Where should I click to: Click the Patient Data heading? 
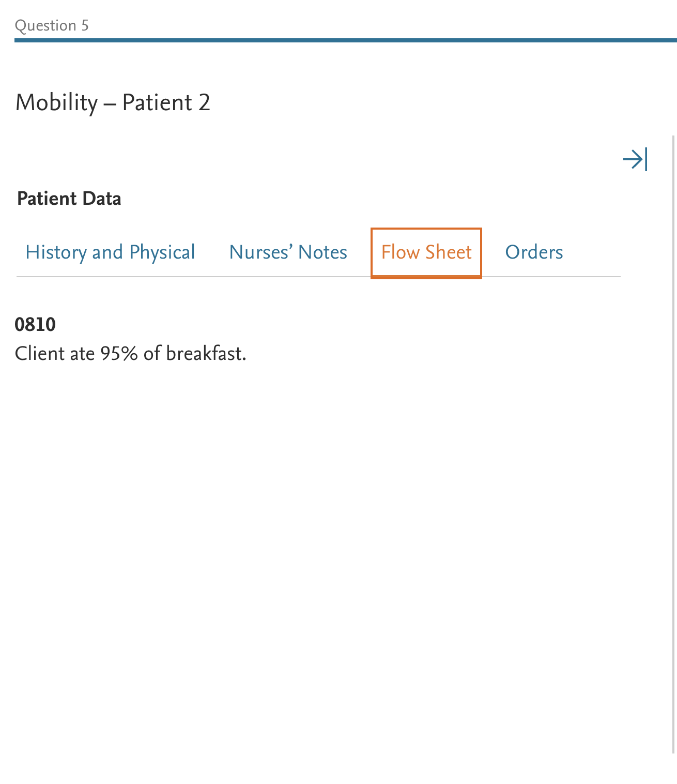[x=69, y=199]
